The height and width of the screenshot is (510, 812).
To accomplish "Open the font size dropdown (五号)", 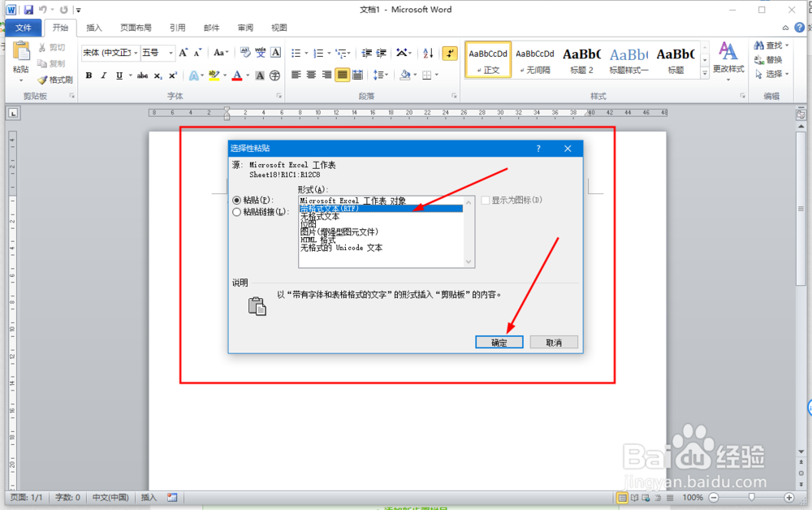I will pos(171,53).
